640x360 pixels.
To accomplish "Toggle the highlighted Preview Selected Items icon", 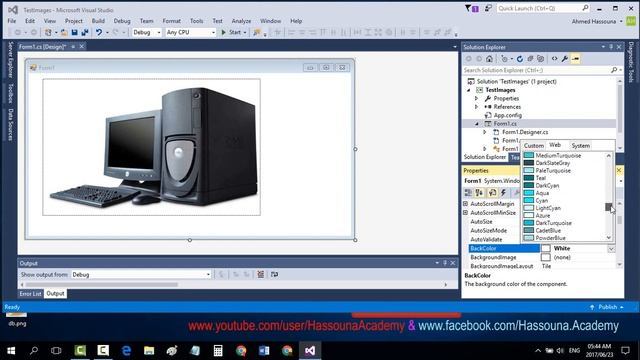I will pyautogui.click(x=576, y=59).
